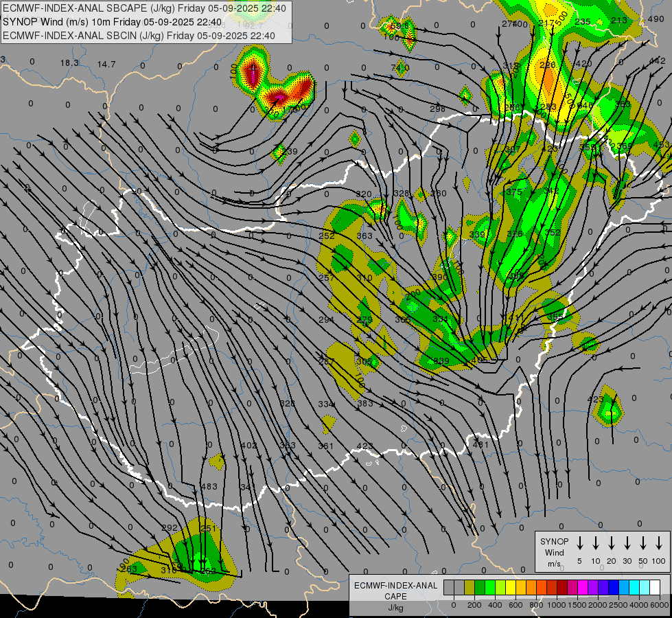The width and height of the screenshot is (672, 618).
Task: Click the '298' value on the map
Action: click(x=437, y=109)
